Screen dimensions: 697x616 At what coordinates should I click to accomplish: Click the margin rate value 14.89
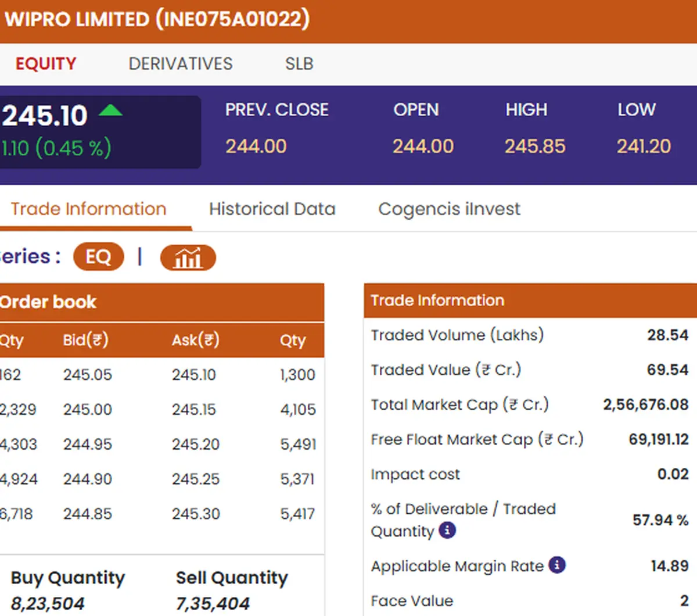pyautogui.click(x=670, y=566)
